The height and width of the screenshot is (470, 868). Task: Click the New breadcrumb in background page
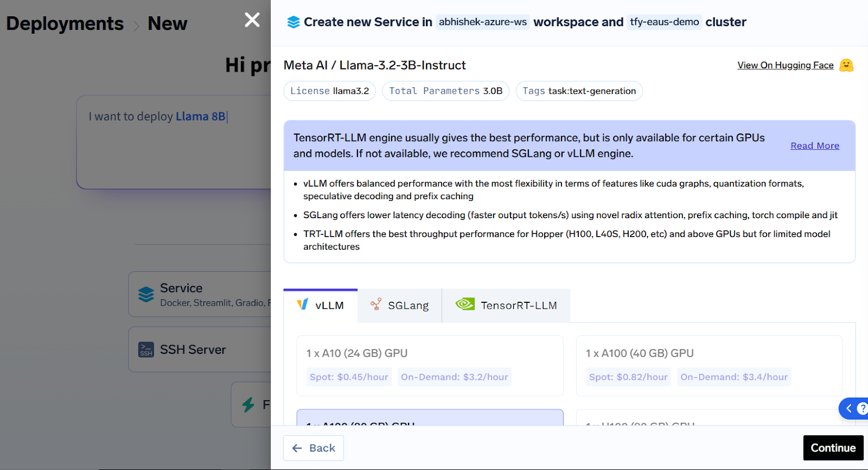coord(168,24)
